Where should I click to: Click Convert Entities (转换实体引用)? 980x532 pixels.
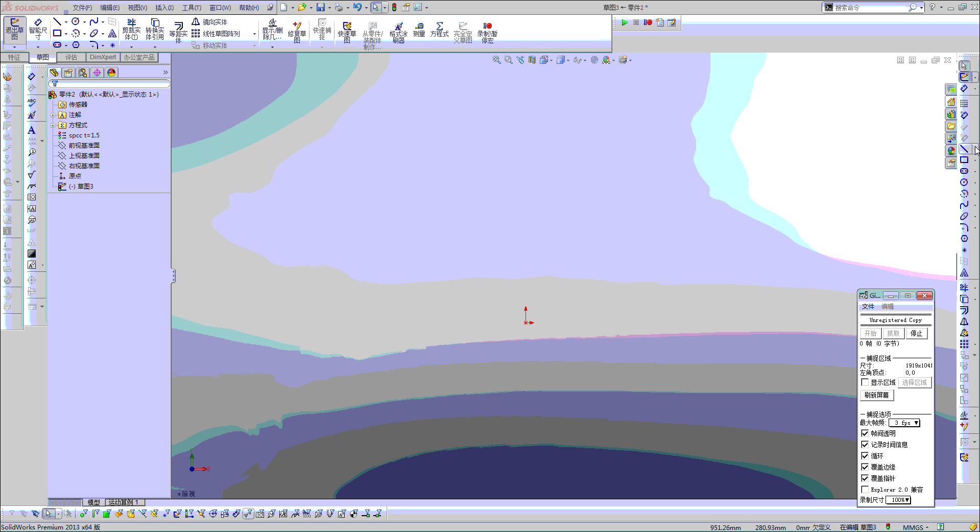point(155,30)
